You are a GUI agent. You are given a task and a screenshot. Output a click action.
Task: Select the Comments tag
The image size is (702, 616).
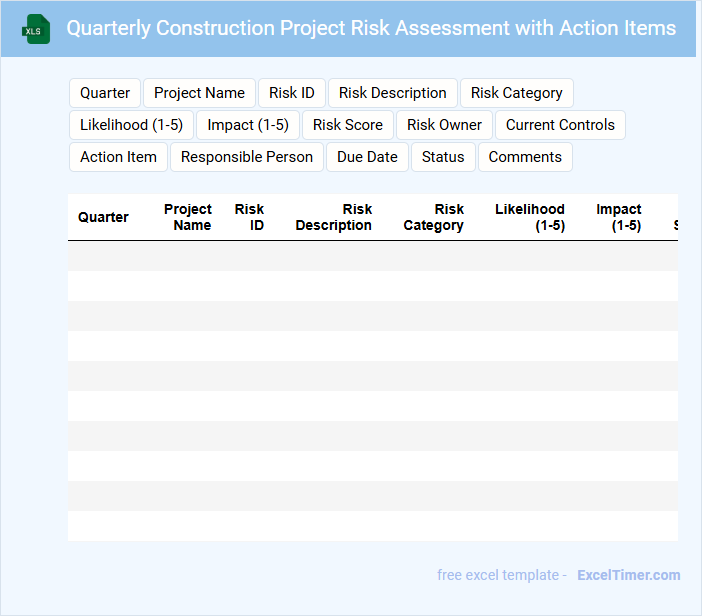pos(525,157)
